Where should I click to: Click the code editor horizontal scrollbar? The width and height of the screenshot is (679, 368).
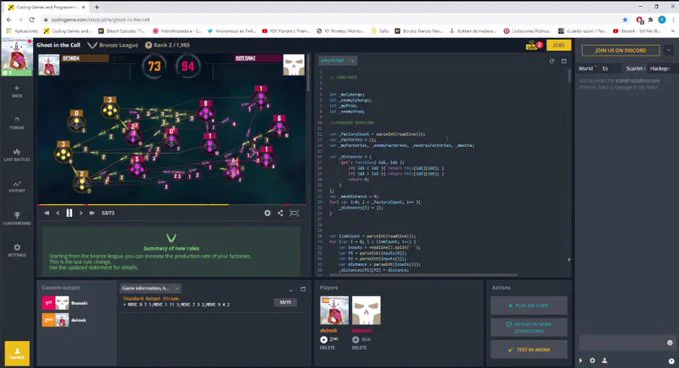[424, 274]
